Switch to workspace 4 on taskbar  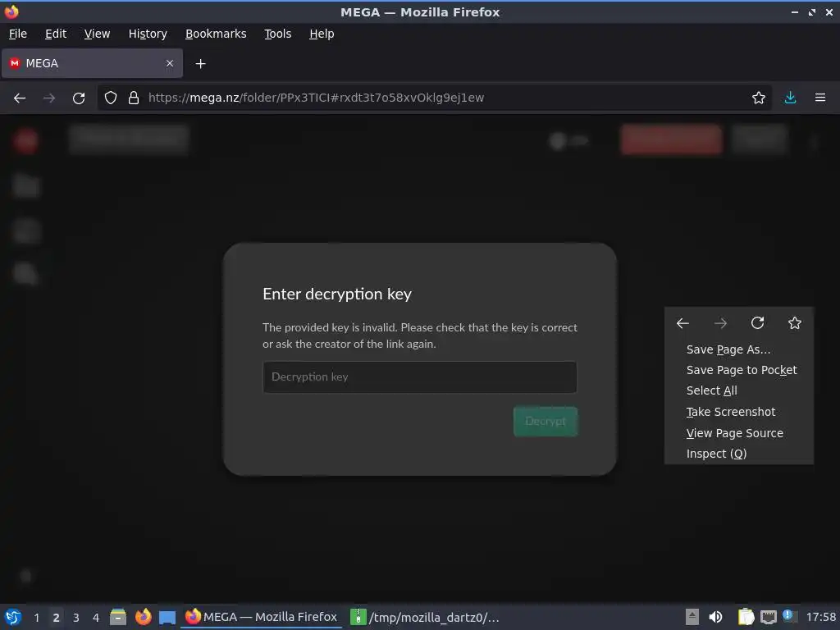point(96,618)
